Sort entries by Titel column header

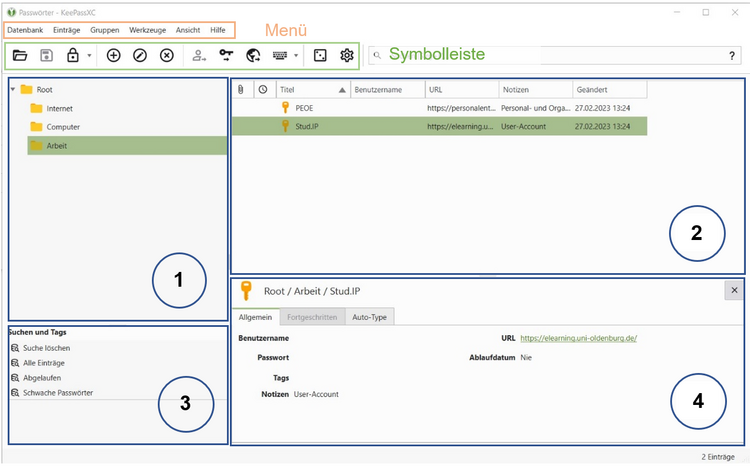click(x=313, y=89)
